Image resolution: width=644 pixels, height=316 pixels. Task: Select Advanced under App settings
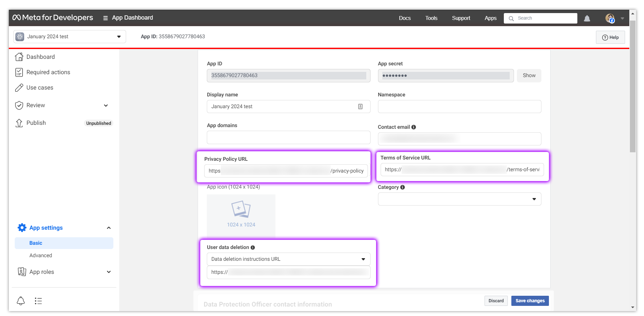pyautogui.click(x=41, y=256)
